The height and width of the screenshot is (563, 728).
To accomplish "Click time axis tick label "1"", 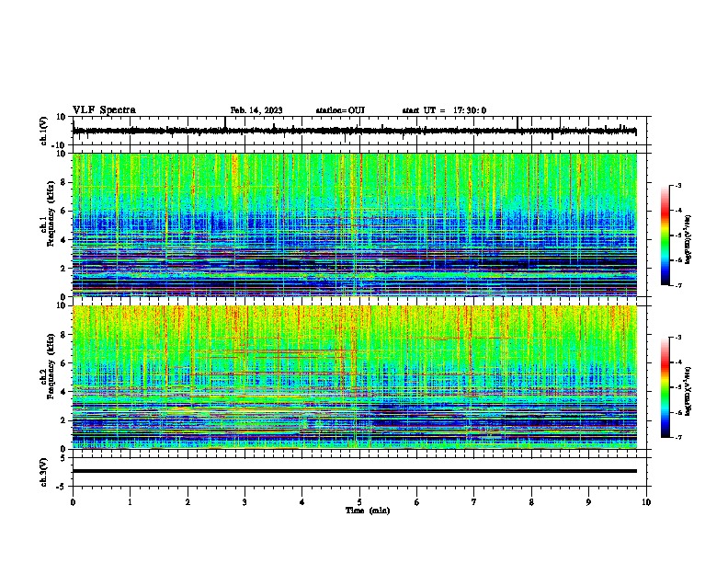I will 130,502.
